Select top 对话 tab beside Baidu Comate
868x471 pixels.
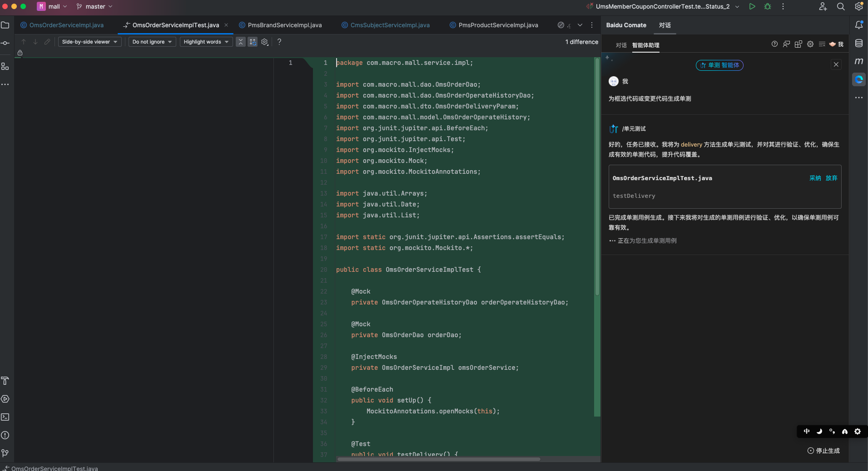point(665,25)
